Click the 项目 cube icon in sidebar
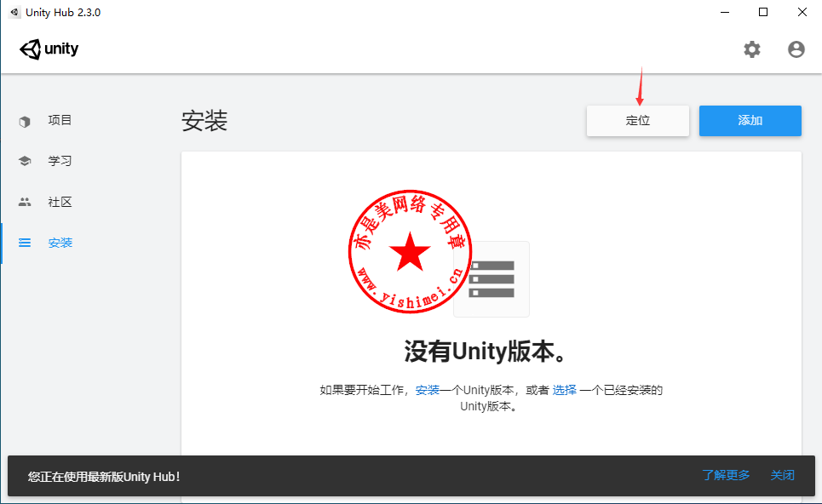Screen dimensions: 822x504 [x=25, y=122]
